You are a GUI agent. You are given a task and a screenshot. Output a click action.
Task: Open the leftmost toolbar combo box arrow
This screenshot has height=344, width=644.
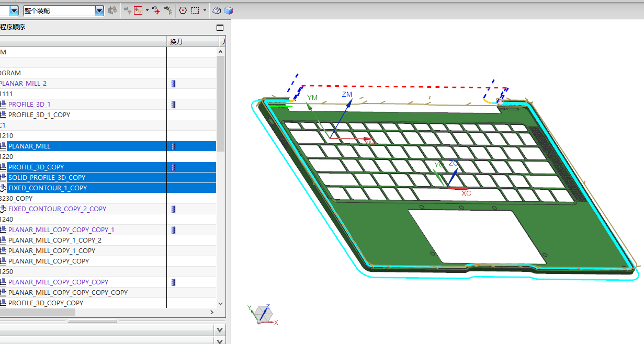14,10
